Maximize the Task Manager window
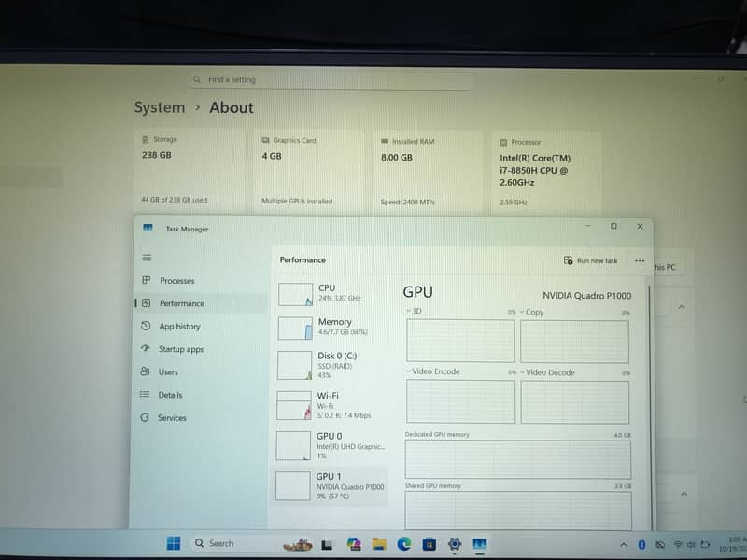The width and height of the screenshot is (747, 560). click(x=613, y=226)
